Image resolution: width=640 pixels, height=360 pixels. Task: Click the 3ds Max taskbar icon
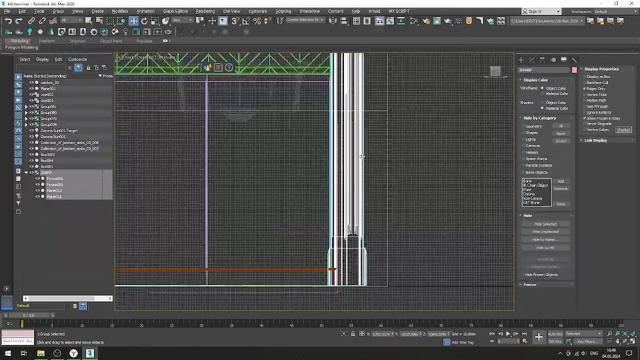pos(90,353)
